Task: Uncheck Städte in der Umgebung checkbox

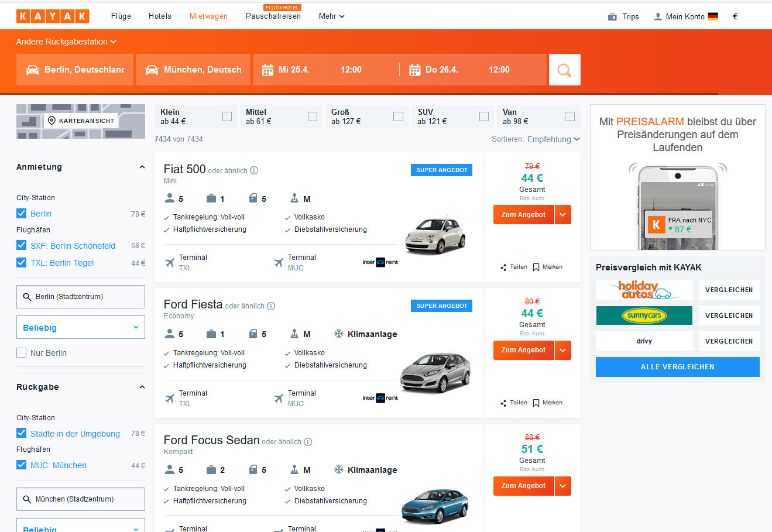Action: [x=22, y=433]
